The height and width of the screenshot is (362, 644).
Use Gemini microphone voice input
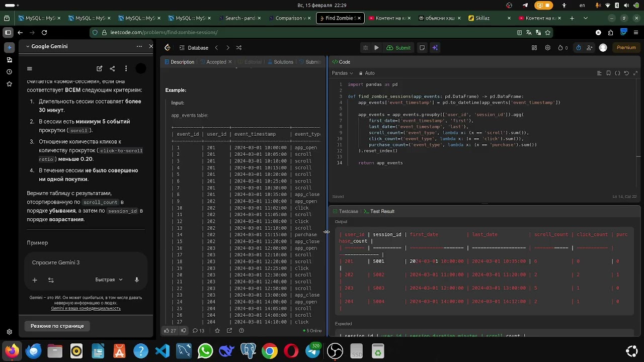136,280
